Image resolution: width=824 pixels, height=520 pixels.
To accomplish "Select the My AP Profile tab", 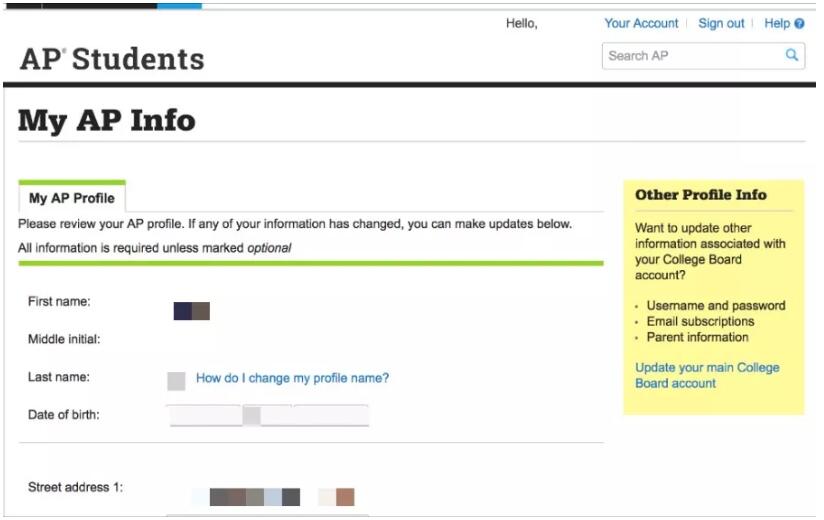I will pyautogui.click(x=72, y=197).
